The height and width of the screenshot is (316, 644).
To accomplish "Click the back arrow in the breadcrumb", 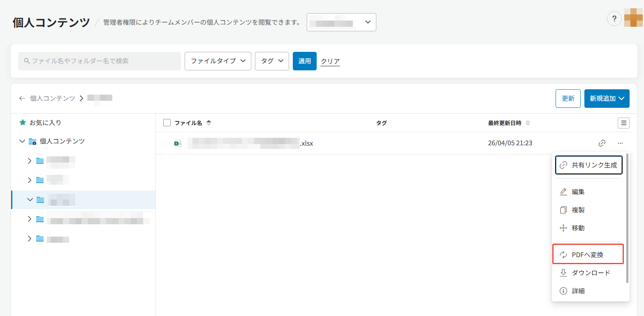I will pos(22,98).
